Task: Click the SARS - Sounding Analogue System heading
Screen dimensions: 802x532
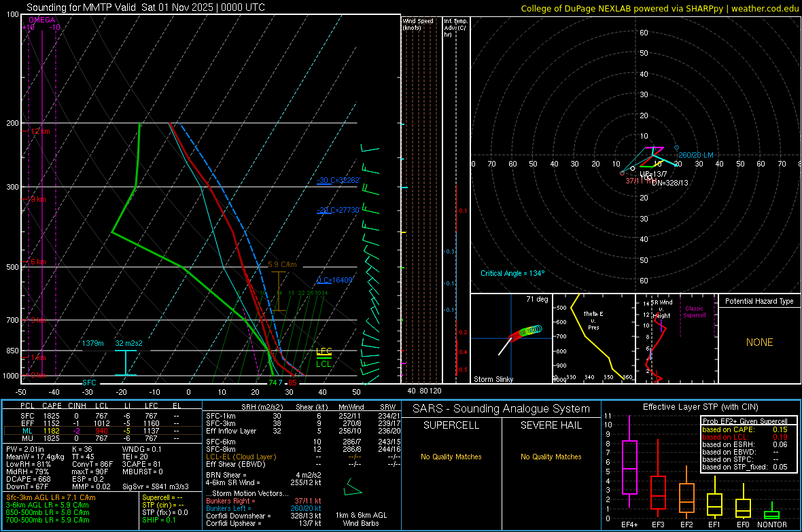Action: tap(502, 409)
